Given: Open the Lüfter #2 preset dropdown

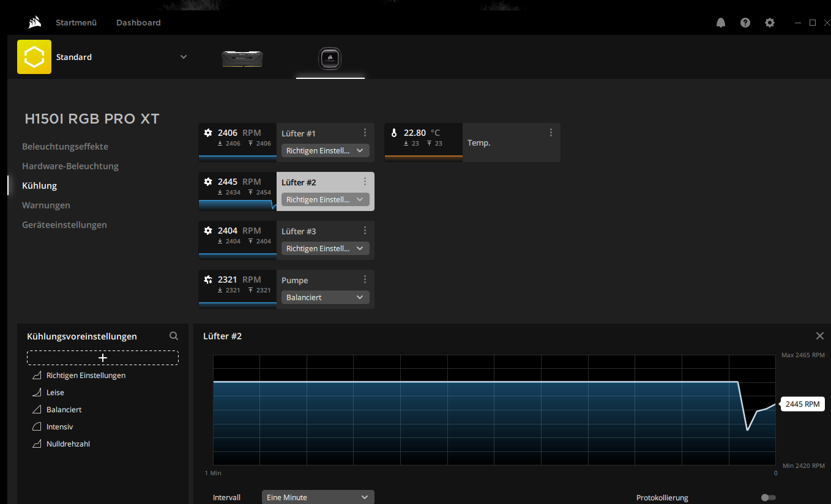Looking at the screenshot, I should point(326,199).
